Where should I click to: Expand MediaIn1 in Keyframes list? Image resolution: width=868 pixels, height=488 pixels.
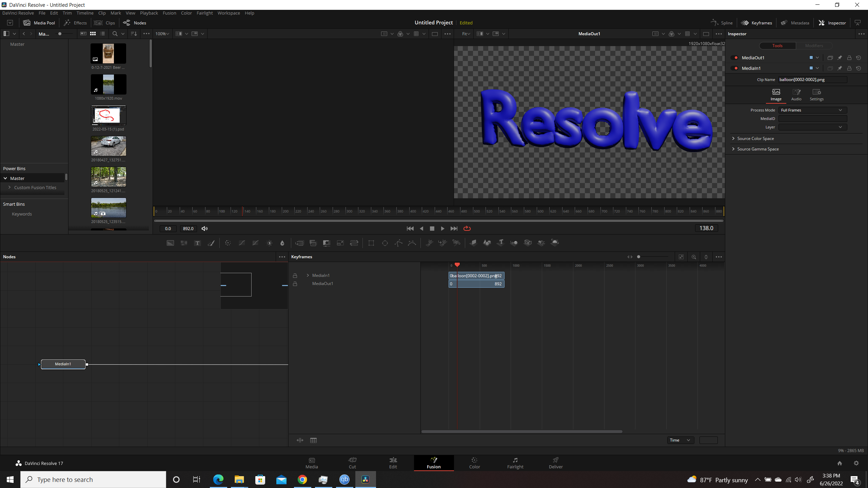coord(308,275)
